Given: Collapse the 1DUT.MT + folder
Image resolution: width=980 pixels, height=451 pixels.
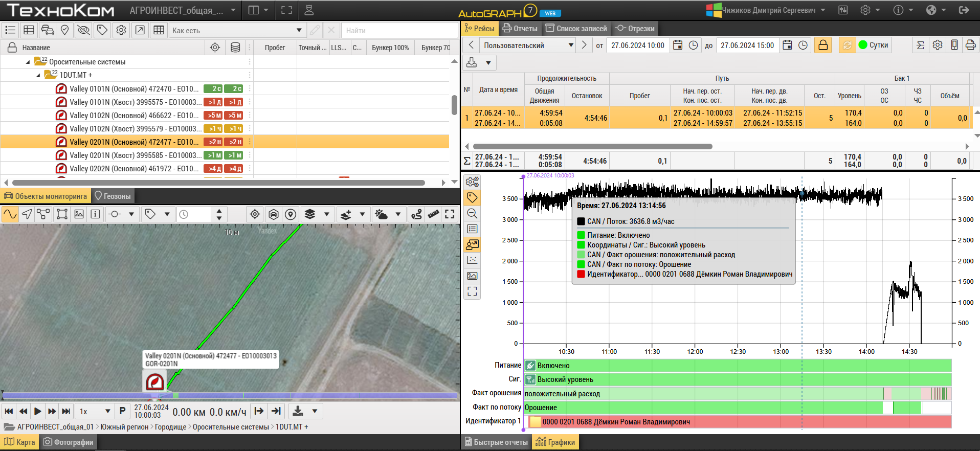Looking at the screenshot, I should pyautogui.click(x=38, y=75).
